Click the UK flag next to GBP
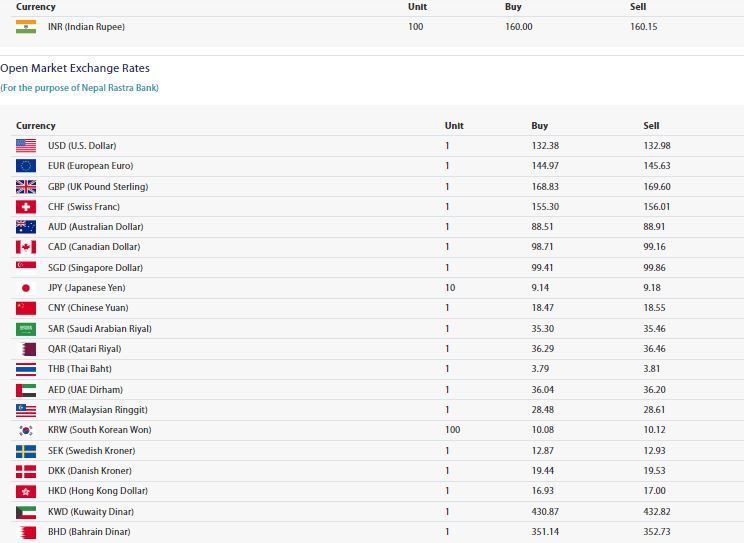The width and height of the screenshot is (744, 543). tap(26, 187)
